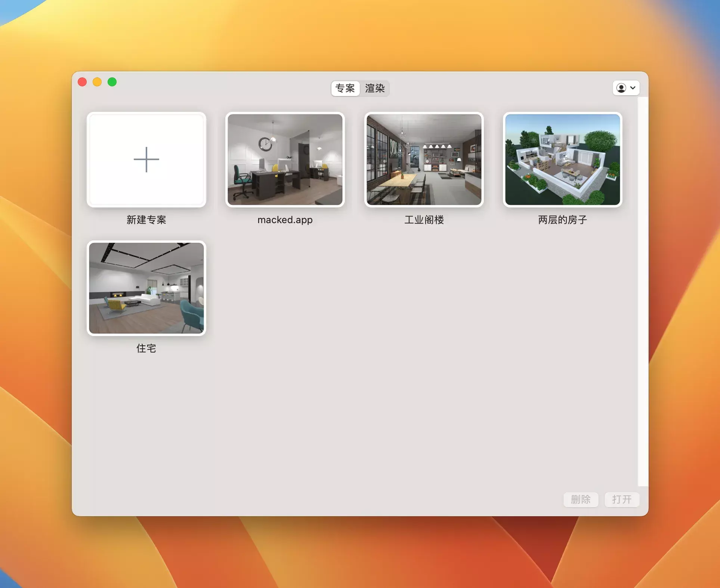
Task: Click the macked.app project name label
Action: [x=285, y=220]
